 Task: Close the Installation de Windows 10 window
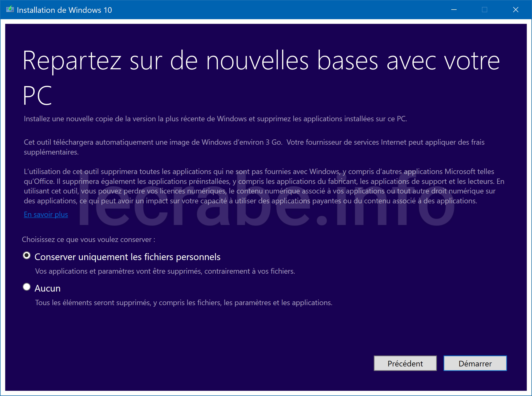pos(516,10)
